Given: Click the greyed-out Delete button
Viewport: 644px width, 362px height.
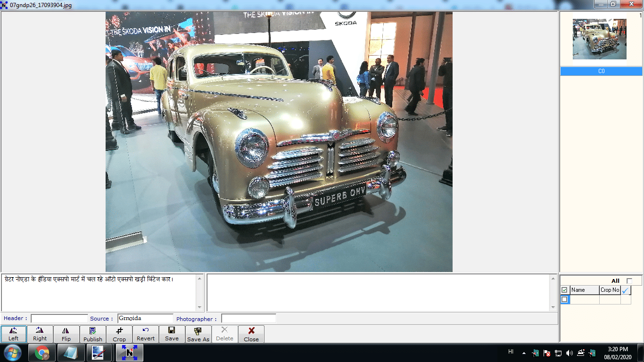Looking at the screenshot, I should [x=225, y=334].
